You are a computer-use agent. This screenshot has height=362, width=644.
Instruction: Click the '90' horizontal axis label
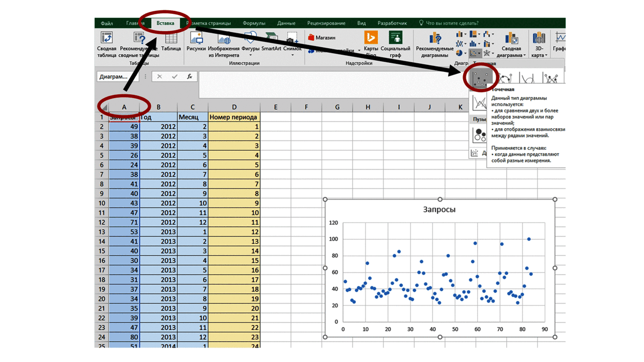[545, 329]
